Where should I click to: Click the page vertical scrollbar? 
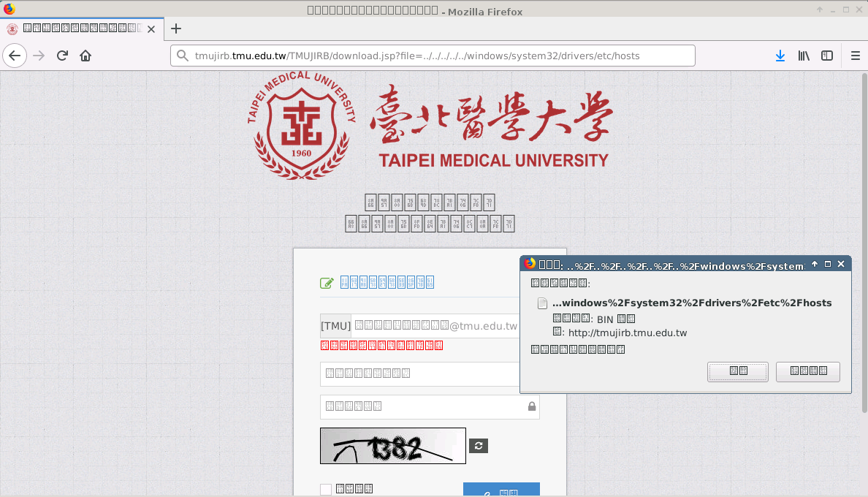pyautogui.click(x=864, y=243)
